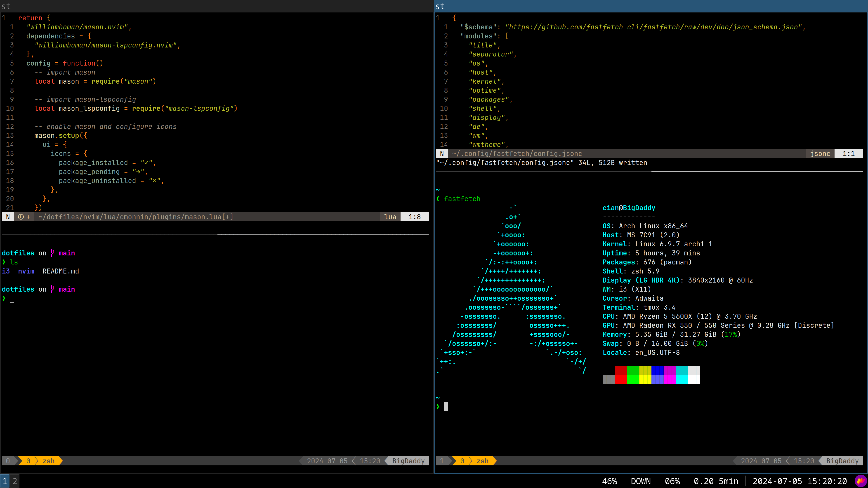The width and height of the screenshot is (868, 488).
Task: Click the BigDaddy hostname in left tmux bar
Action: click(x=408, y=461)
